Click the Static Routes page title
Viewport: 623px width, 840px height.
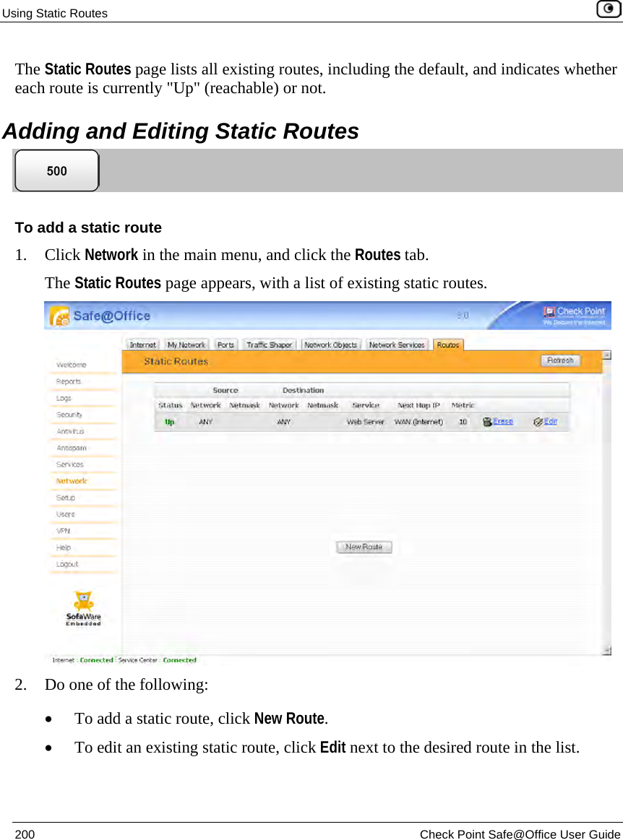(x=176, y=362)
